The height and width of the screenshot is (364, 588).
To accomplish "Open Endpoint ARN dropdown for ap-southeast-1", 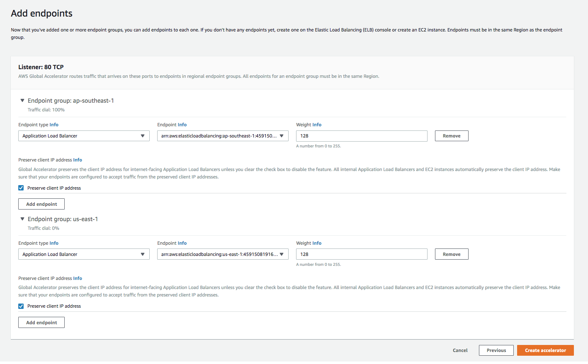I will pyautogui.click(x=223, y=136).
